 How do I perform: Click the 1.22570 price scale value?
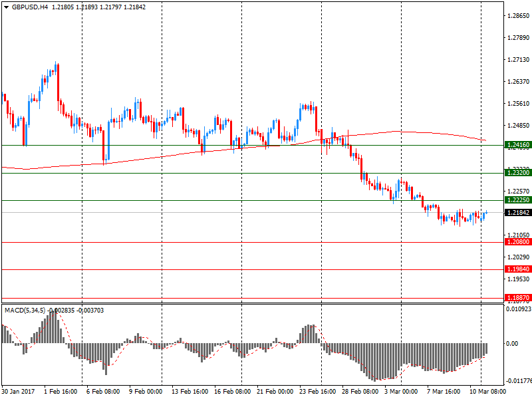coord(519,192)
